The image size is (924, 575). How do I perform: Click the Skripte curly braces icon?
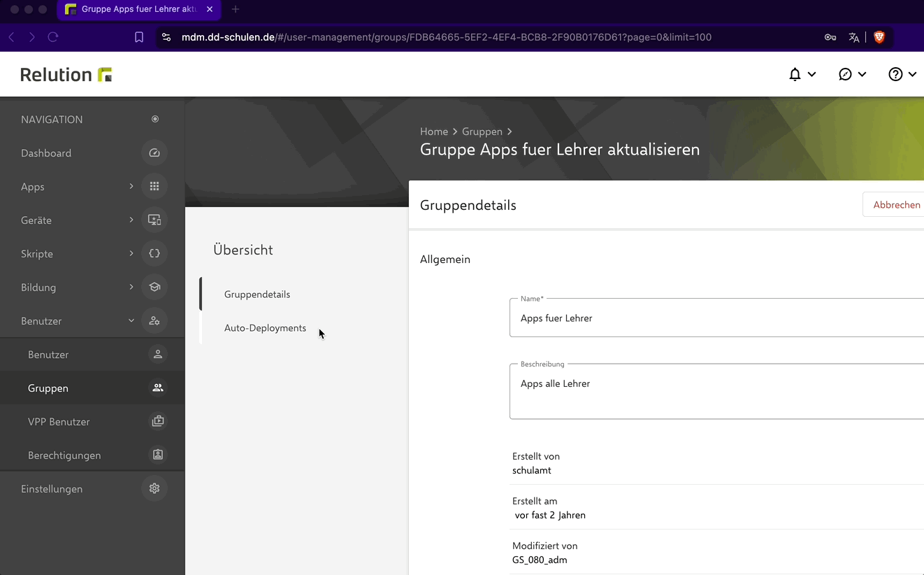[154, 254]
